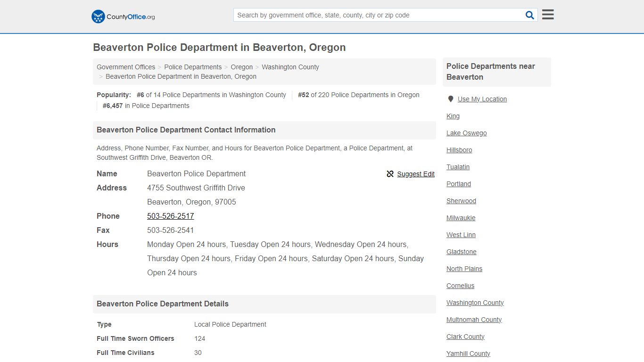Click the broken-link icon beside Suggest Edit
This screenshot has width=644, height=362.
[390, 174]
